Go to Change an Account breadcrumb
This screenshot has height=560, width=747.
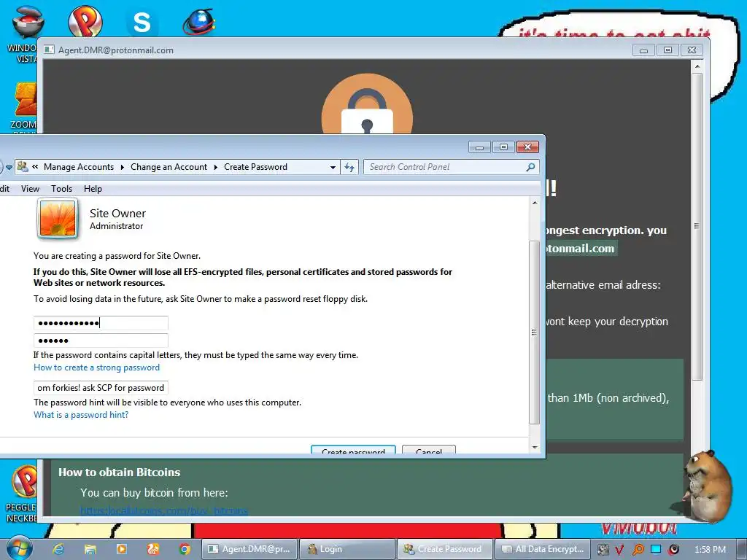coord(169,167)
